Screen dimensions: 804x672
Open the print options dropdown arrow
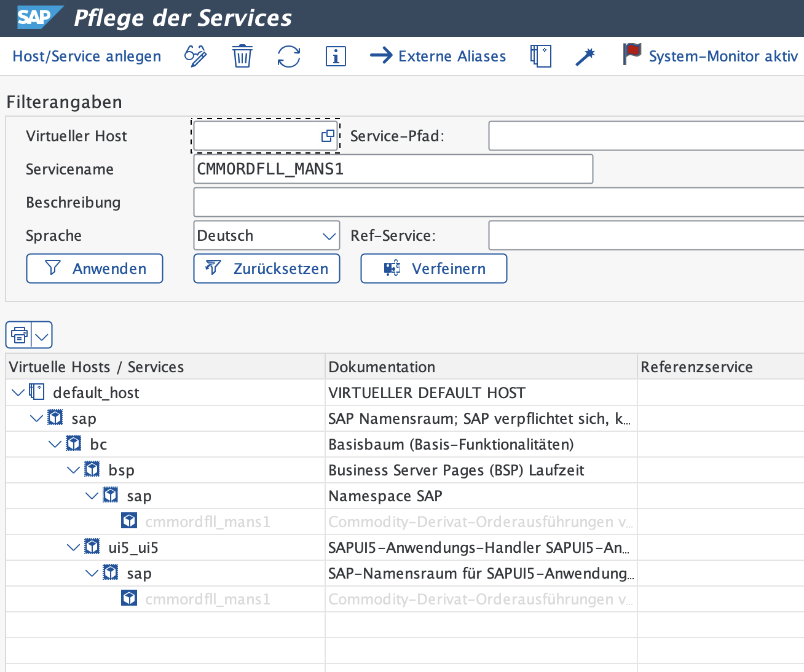click(42, 335)
